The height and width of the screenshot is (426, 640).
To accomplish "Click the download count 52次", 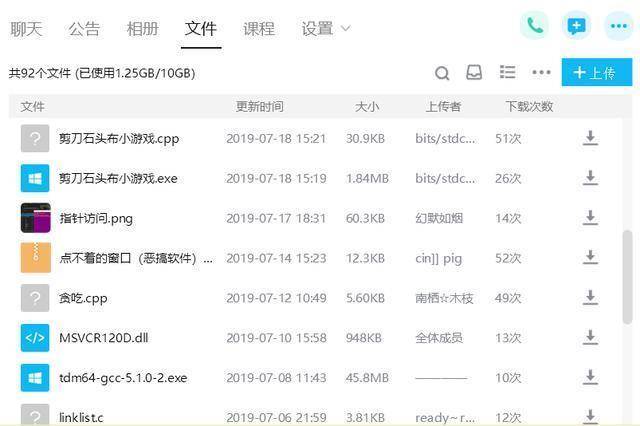I will [x=508, y=258].
